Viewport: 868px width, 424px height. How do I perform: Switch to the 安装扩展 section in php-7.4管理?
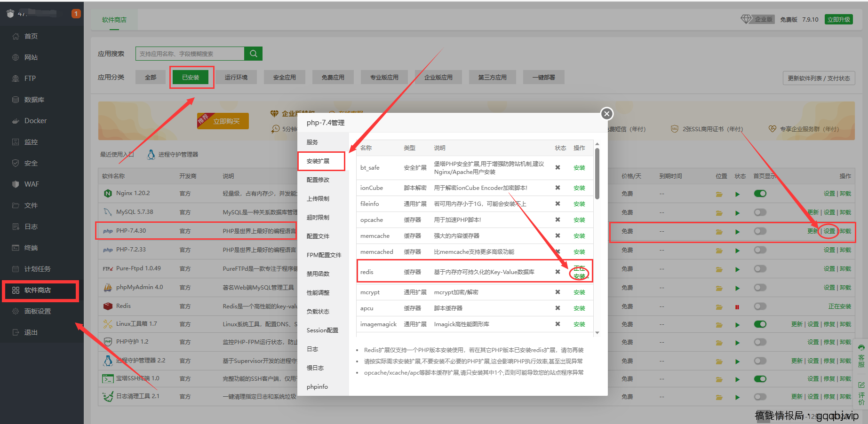322,161
